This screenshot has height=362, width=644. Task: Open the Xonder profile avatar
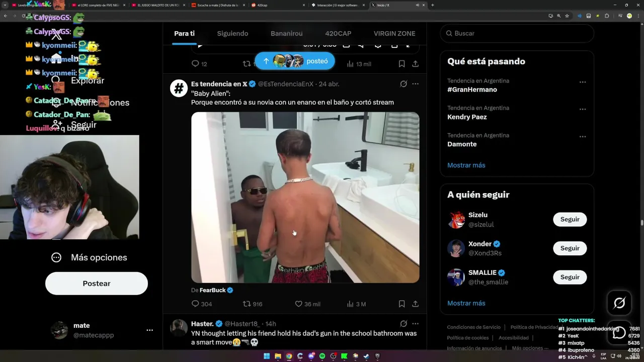click(x=456, y=248)
